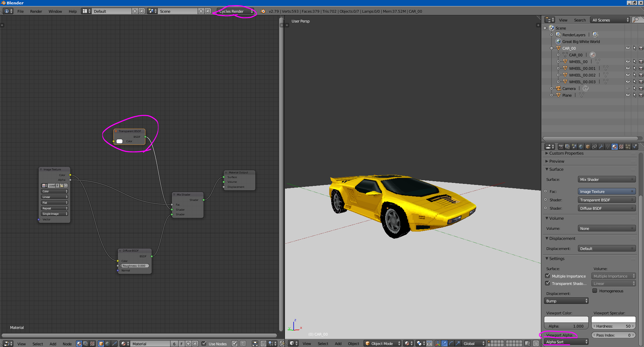Click the Viewport Color swatch
This screenshot has width=644, height=347.
click(x=566, y=319)
